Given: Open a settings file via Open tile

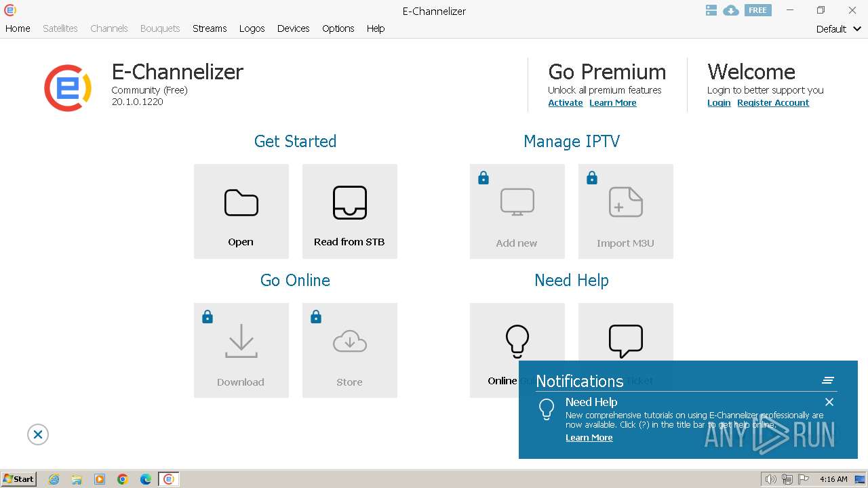Looking at the screenshot, I should (241, 211).
